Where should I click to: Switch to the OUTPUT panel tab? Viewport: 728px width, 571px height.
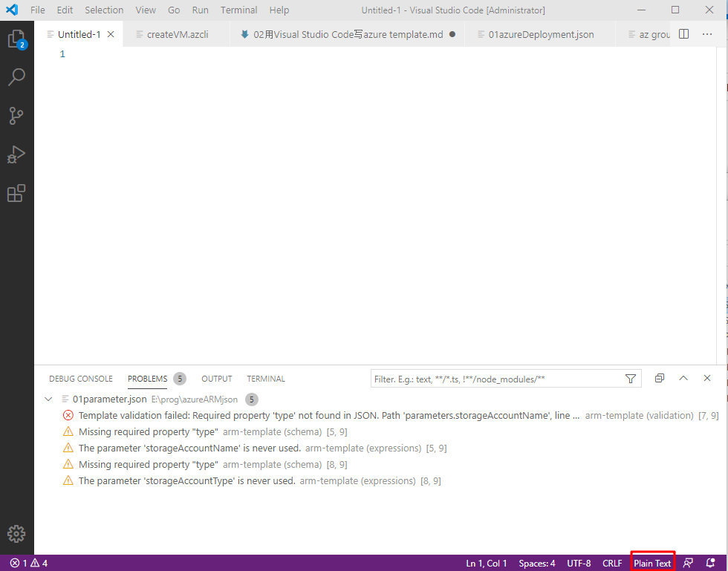coord(216,379)
